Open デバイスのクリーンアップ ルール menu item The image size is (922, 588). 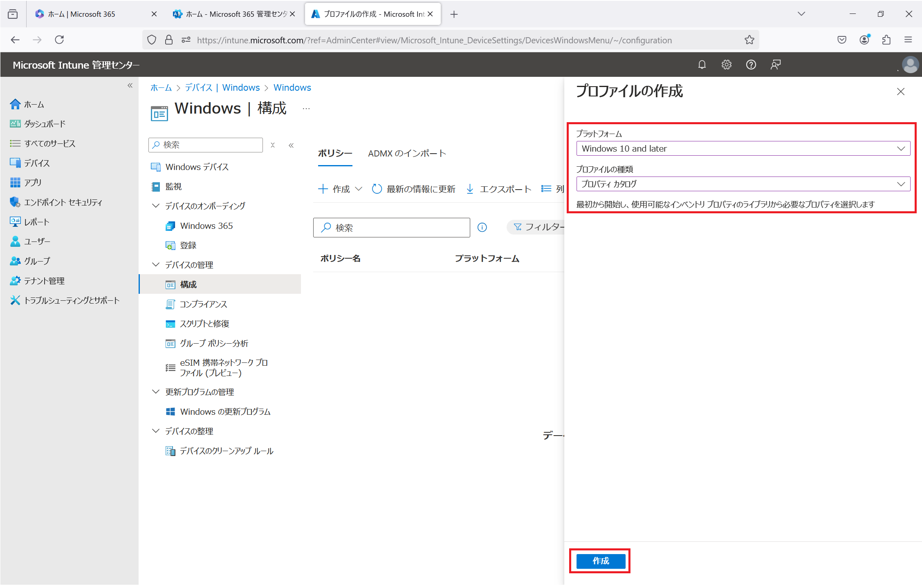click(x=220, y=451)
